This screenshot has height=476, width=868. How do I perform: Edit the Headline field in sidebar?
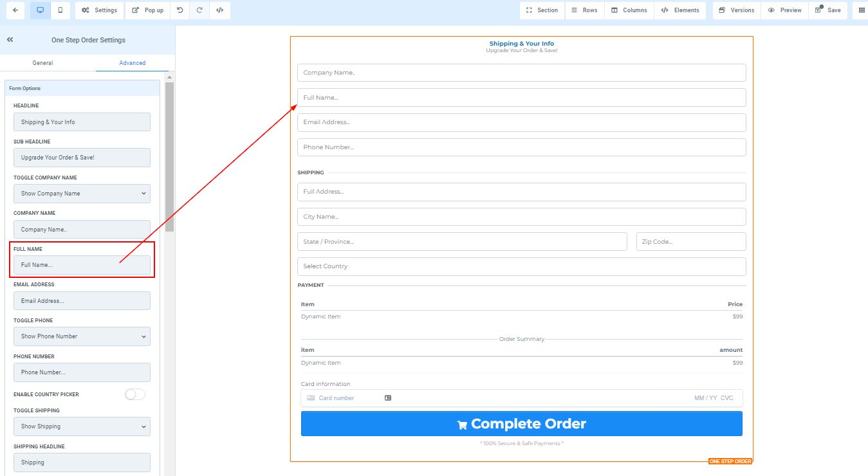point(82,122)
